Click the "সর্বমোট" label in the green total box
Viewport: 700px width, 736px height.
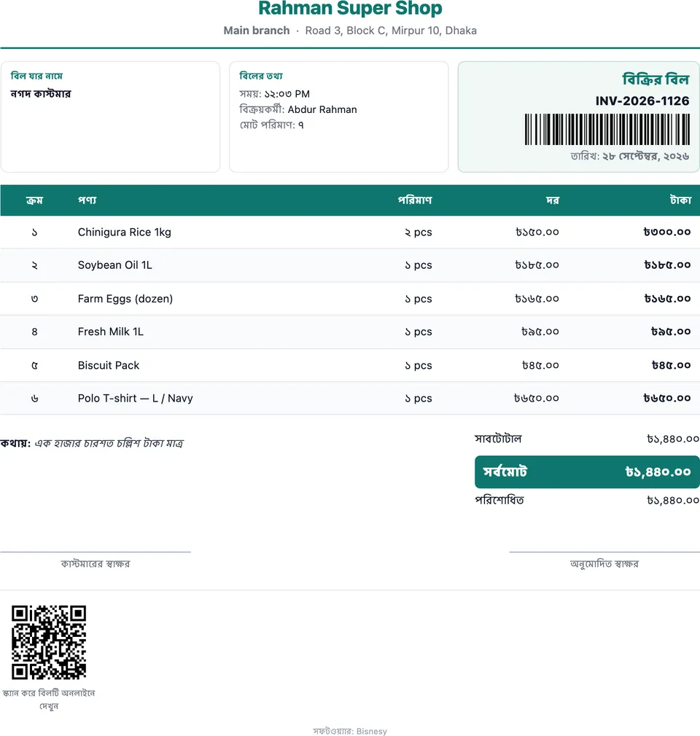(505, 471)
